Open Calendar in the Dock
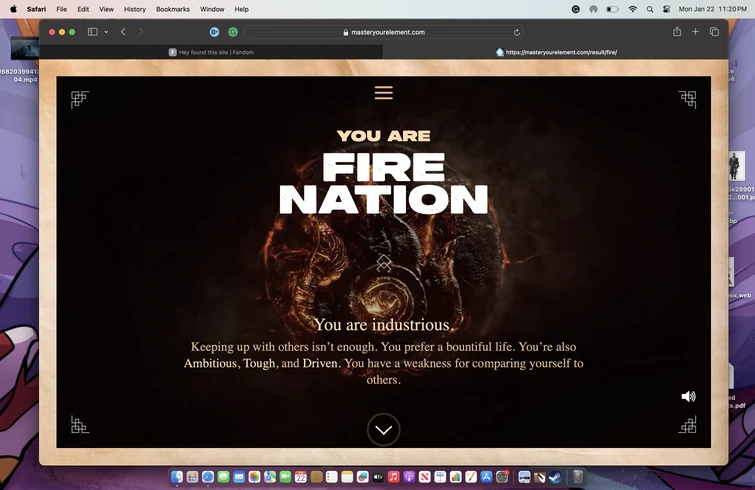The height and width of the screenshot is (490, 755). point(300,477)
